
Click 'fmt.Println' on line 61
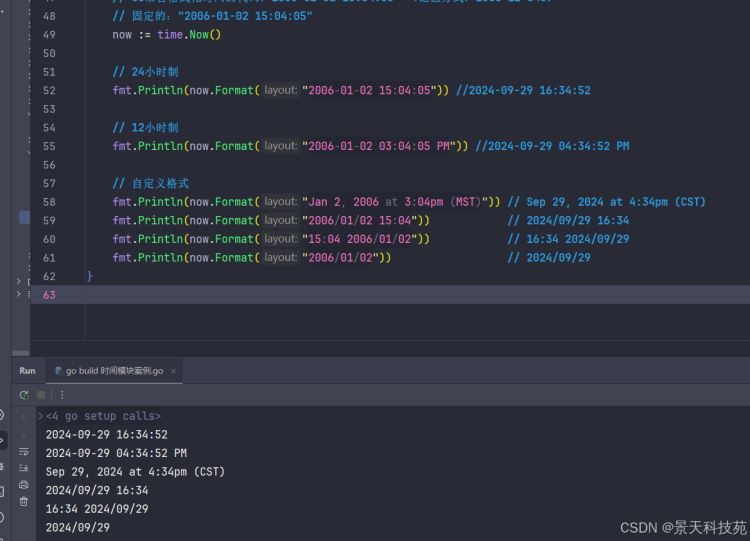(x=148, y=257)
